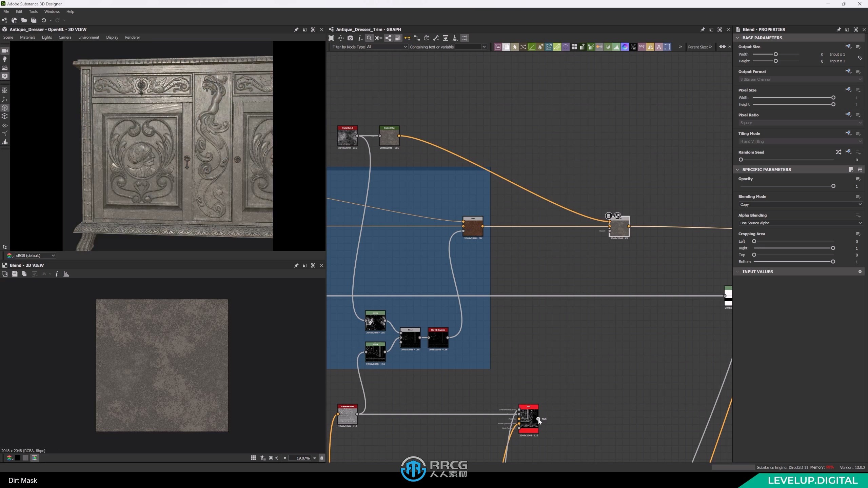The width and height of the screenshot is (868, 488).
Task: Click the Curvature node thumbnail in graph
Action: tap(347, 414)
